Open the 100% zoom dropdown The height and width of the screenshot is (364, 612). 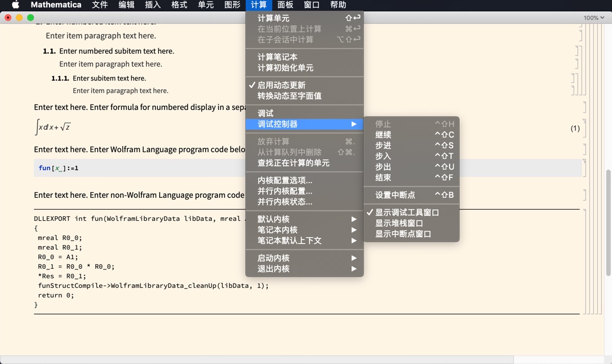[x=593, y=17]
